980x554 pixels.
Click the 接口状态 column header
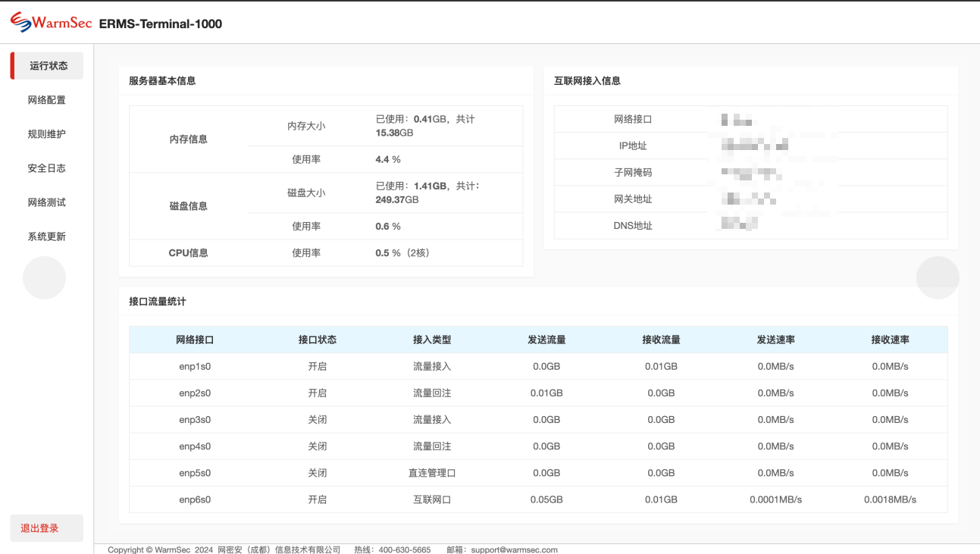[318, 340]
